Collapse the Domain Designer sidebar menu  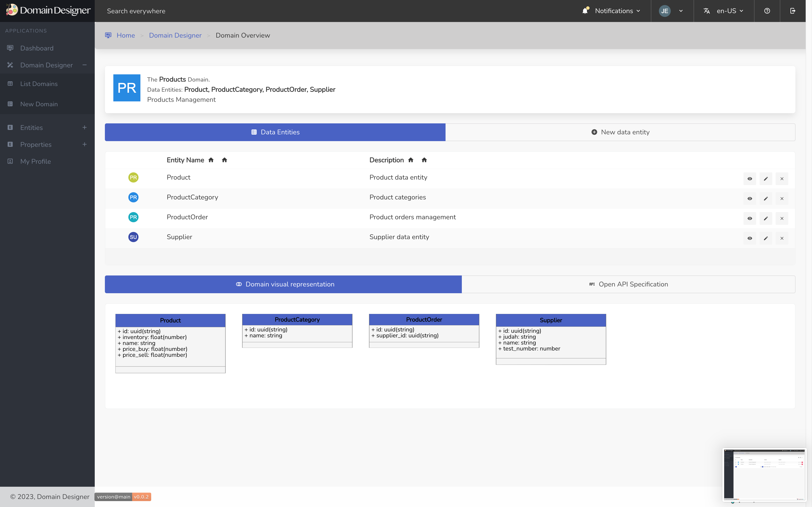[x=85, y=65]
